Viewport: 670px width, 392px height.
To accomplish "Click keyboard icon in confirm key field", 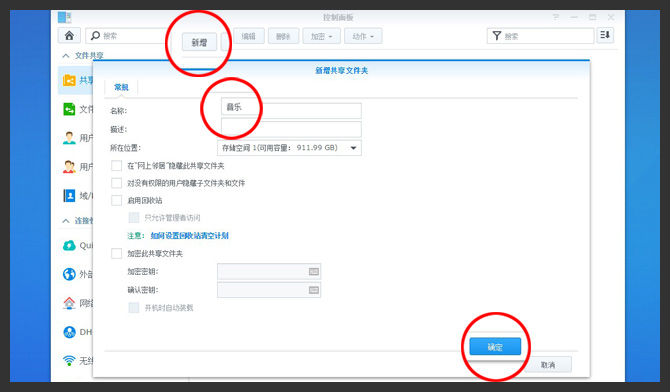I will (314, 290).
